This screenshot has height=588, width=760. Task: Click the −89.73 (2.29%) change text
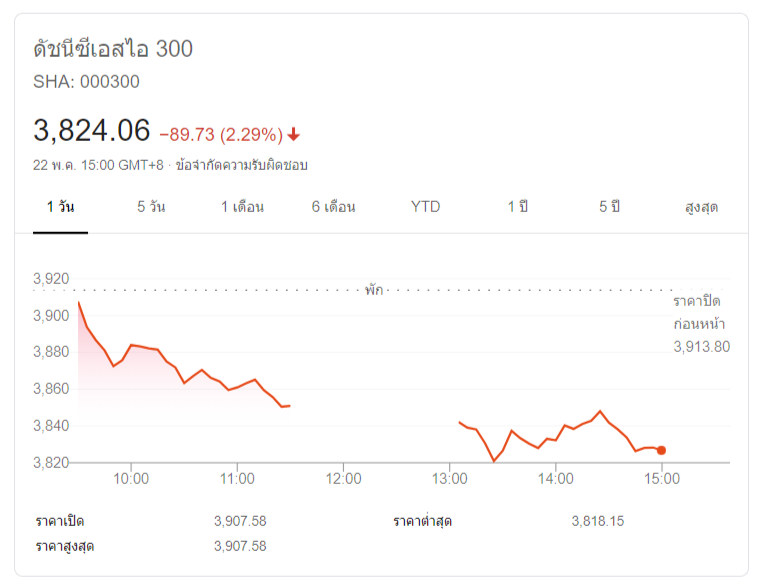point(221,134)
